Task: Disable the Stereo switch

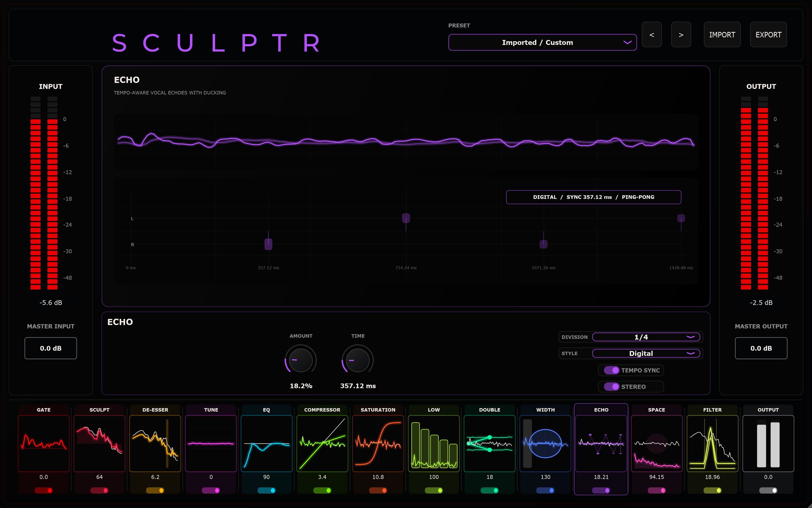Action: (x=612, y=387)
